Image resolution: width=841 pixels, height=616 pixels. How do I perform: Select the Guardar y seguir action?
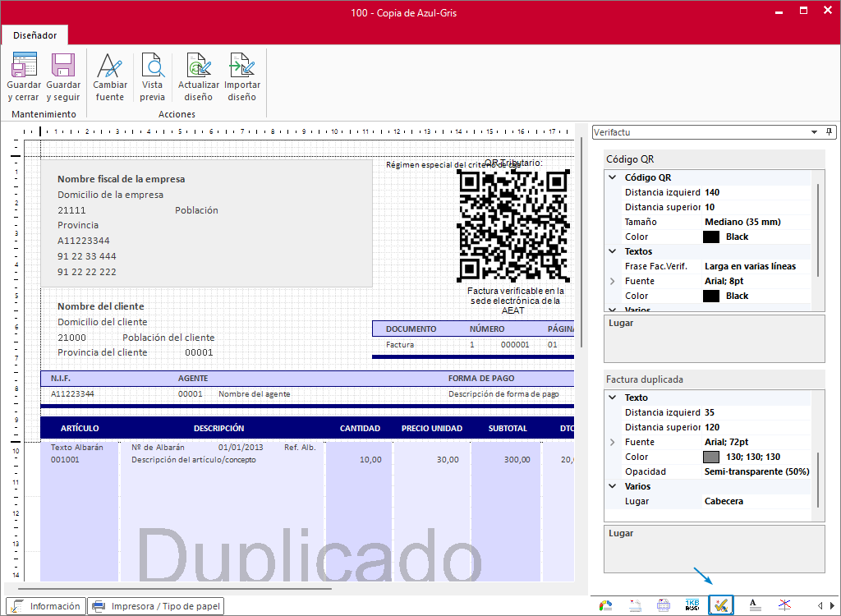[63, 76]
